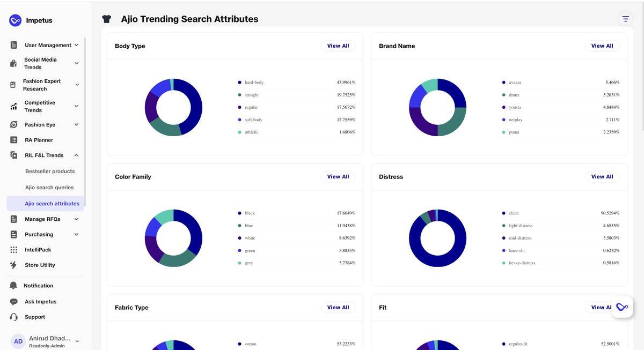Open the Anirud Dhad... account dropdown
The image size is (644, 350).
pos(77,341)
